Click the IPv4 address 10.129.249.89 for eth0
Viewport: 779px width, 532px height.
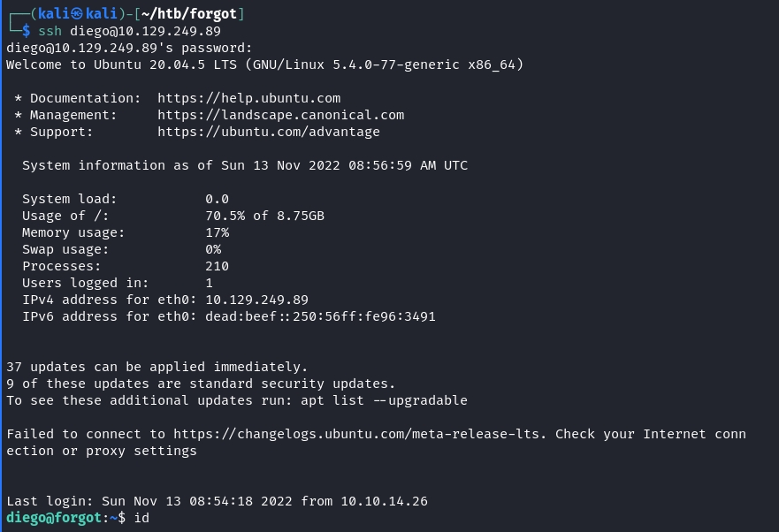tap(256, 300)
